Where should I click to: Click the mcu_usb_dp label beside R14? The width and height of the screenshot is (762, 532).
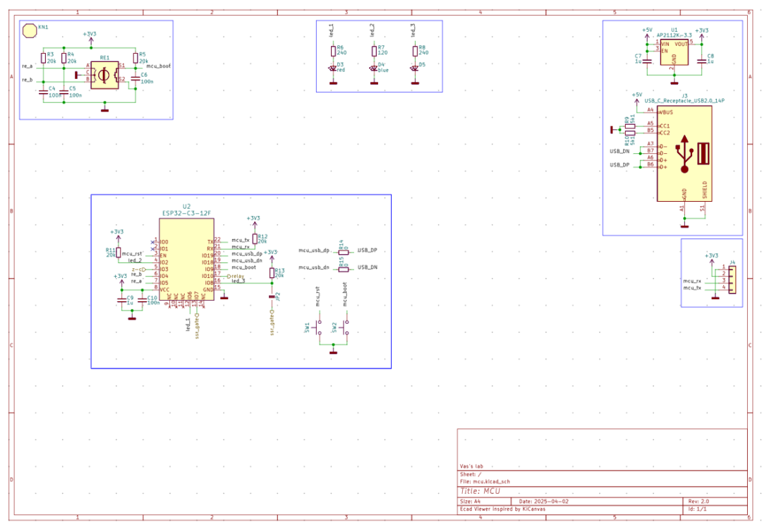[x=314, y=250]
